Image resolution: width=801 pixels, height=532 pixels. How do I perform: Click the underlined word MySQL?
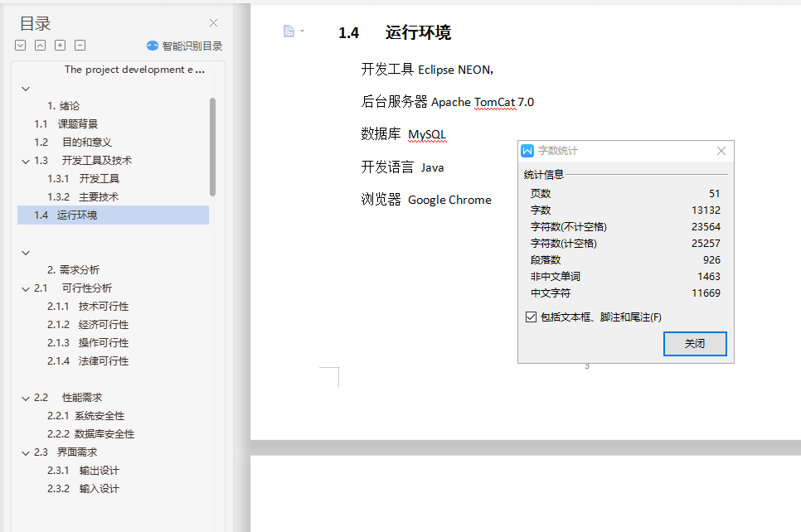pos(427,135)
